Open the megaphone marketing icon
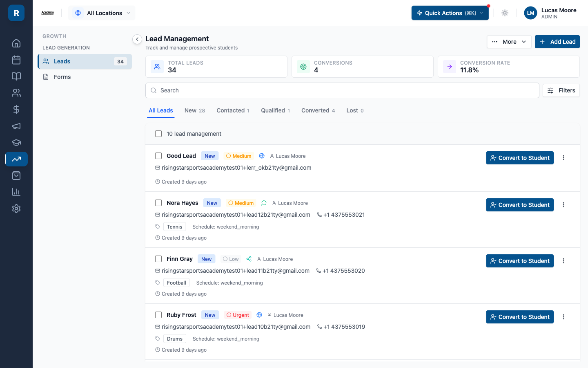 pyautogui.click(x=16, y=126)
